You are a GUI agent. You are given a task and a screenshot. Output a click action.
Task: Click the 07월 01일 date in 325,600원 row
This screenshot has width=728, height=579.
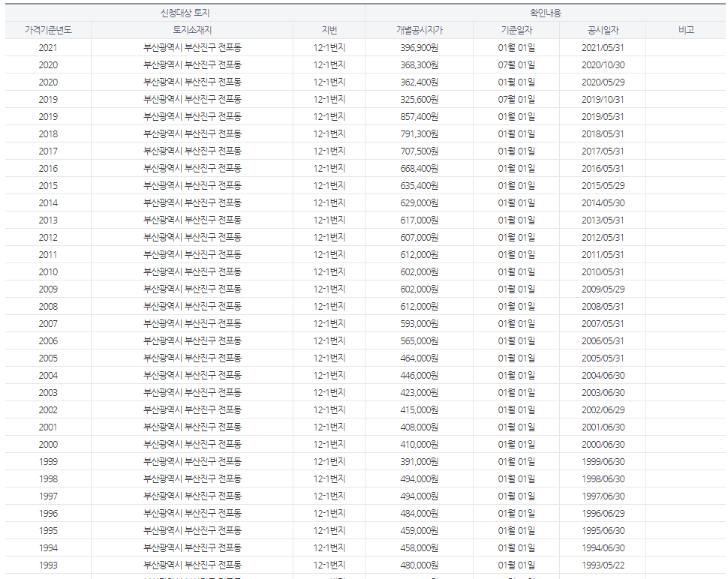pyautogui.click(x=516, y=99)
